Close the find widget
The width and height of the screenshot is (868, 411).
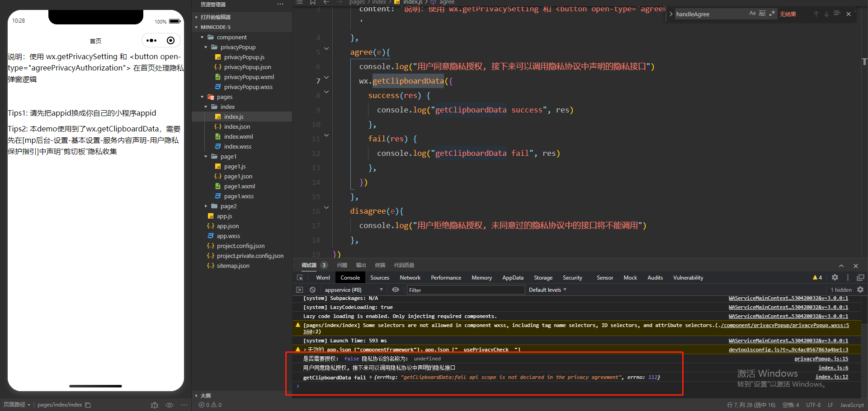849,14
